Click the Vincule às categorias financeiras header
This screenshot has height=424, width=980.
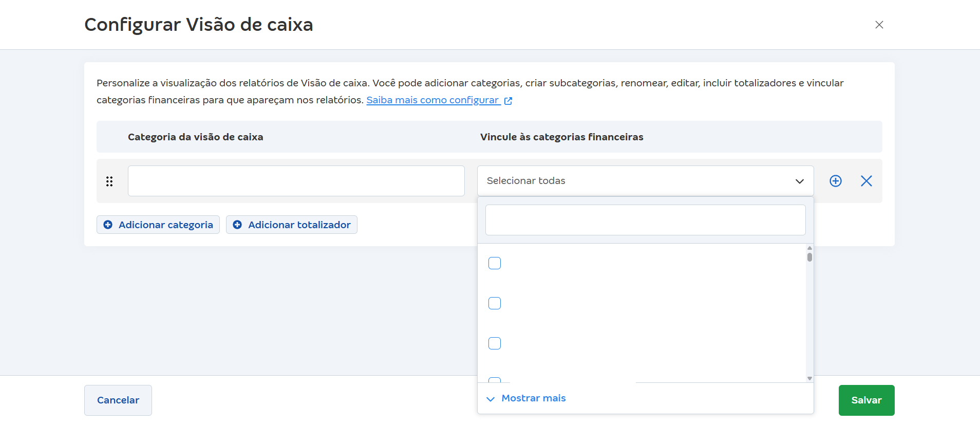[562, 137]
